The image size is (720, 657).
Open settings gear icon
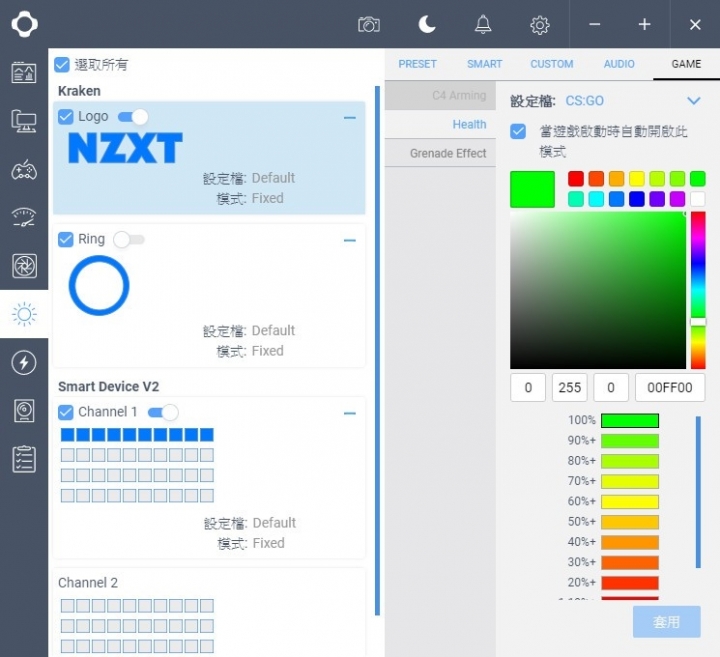click(x=540, y=25)
